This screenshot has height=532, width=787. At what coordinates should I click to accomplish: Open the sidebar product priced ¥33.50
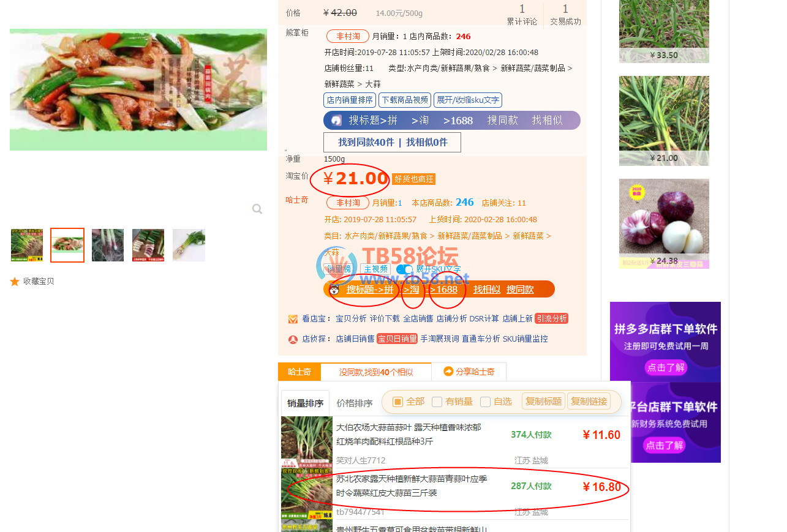coord(664,31)
